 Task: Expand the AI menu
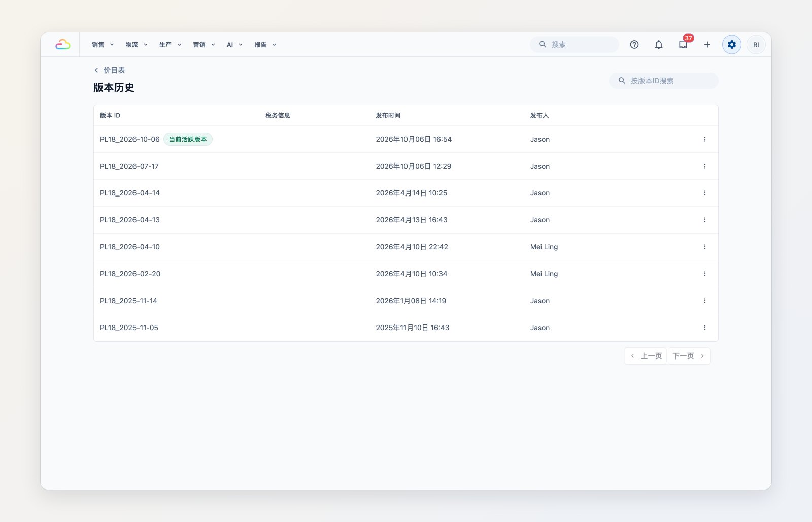(x=234, y=45)
